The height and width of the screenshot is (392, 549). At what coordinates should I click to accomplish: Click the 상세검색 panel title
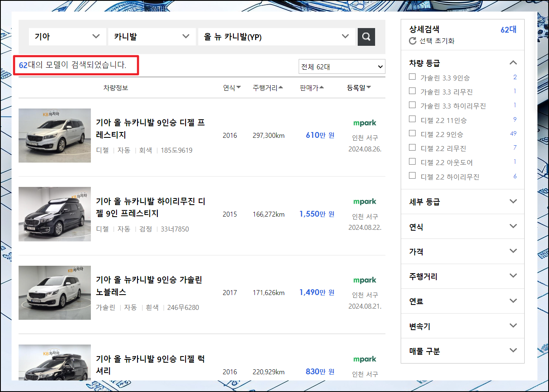pos(424,29)
